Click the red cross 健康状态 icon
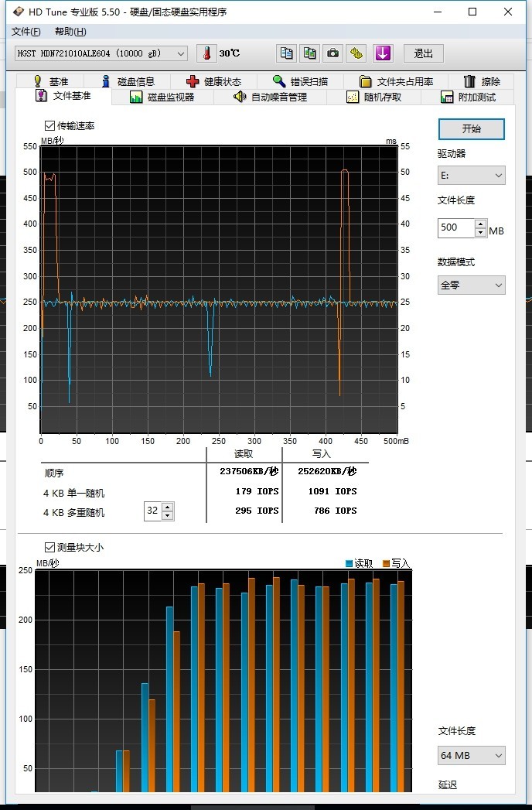 tap(192, 81)
